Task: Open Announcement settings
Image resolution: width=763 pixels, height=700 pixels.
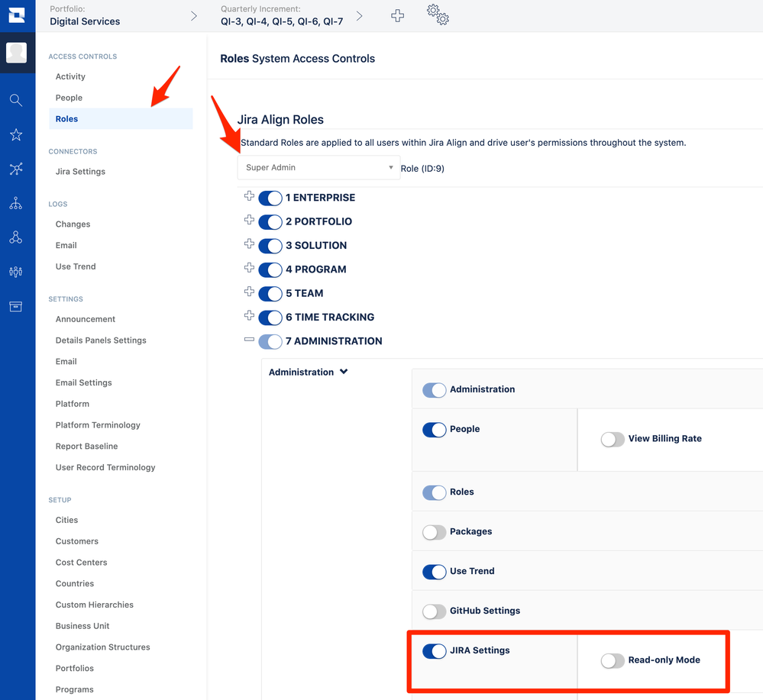Action: pos(85,319)
